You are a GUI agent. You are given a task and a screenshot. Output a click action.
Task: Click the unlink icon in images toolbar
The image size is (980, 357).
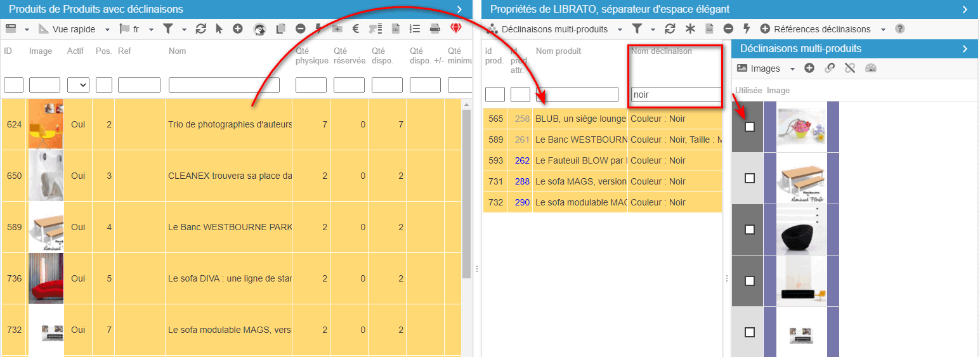pyautogui.click(x=850, y=68)
